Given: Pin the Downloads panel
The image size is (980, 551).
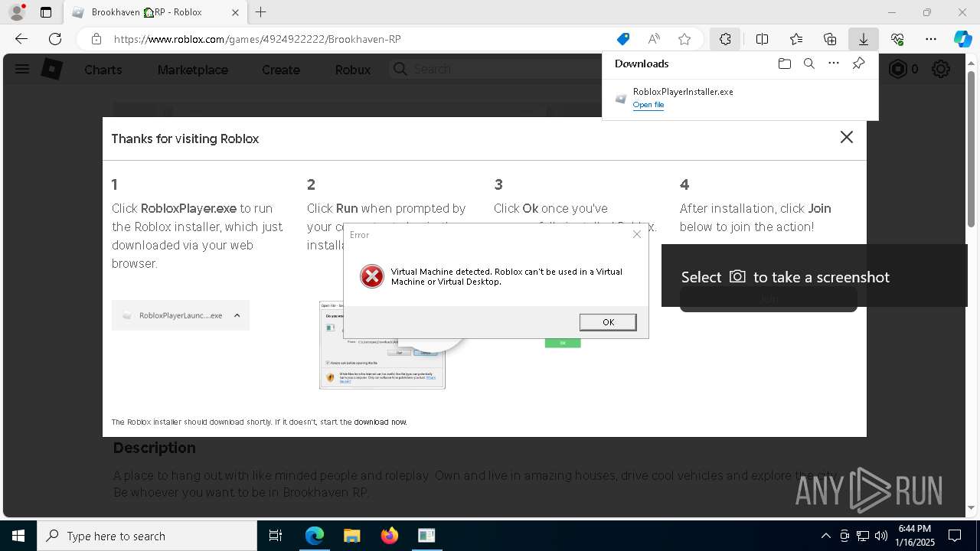Looking at the screenshot, I should tap(858, 64).
